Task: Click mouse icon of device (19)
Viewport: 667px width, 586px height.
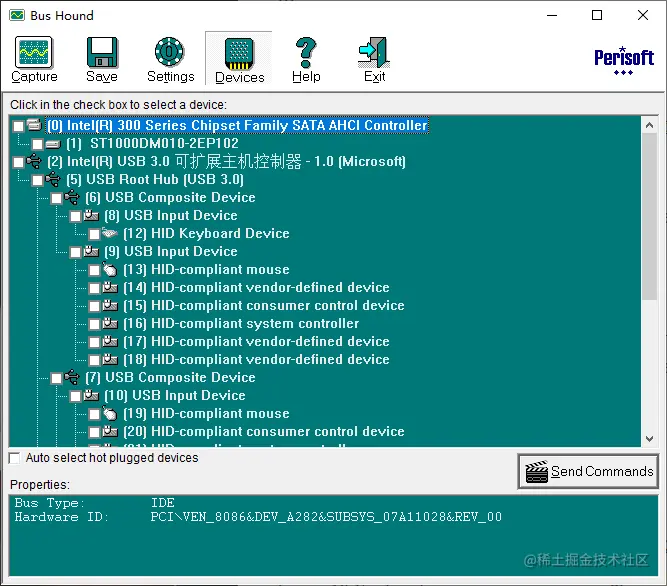Action: coord(110,413)
